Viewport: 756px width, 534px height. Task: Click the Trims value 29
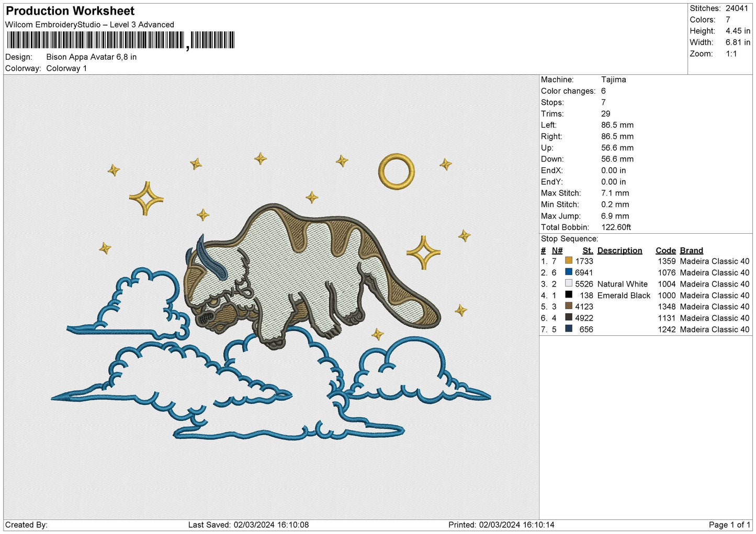click(606, 114)
